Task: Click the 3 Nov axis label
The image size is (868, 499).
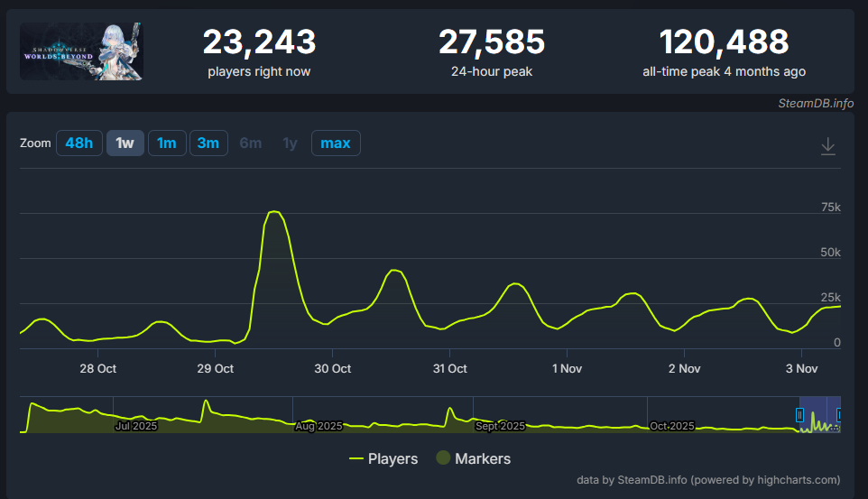Action: pyautogui.click(x=801, y=369)
